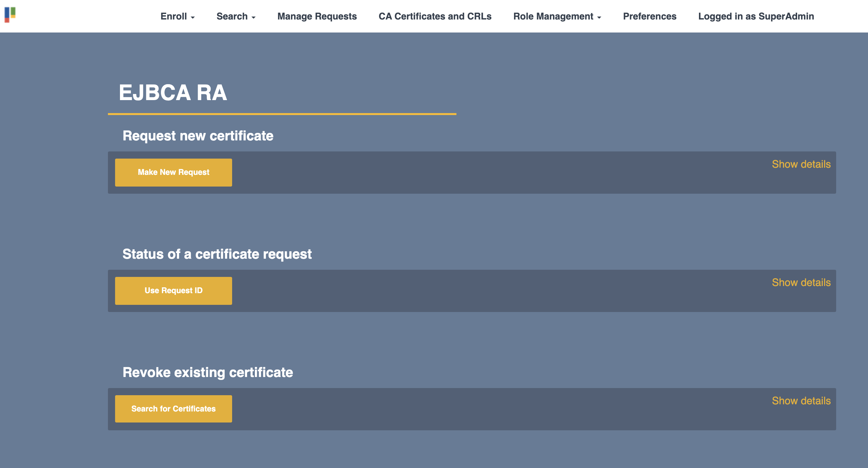Click the Role Management menu label
The image size is (868, 468).
point(553,16)
